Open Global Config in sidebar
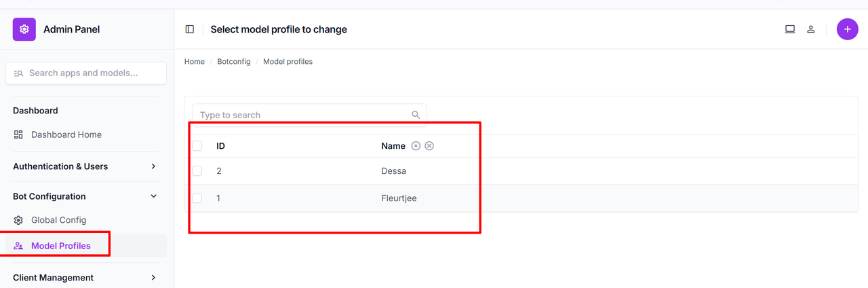The width and height of the screenshot is (868, 288). [x=58, y=220]
